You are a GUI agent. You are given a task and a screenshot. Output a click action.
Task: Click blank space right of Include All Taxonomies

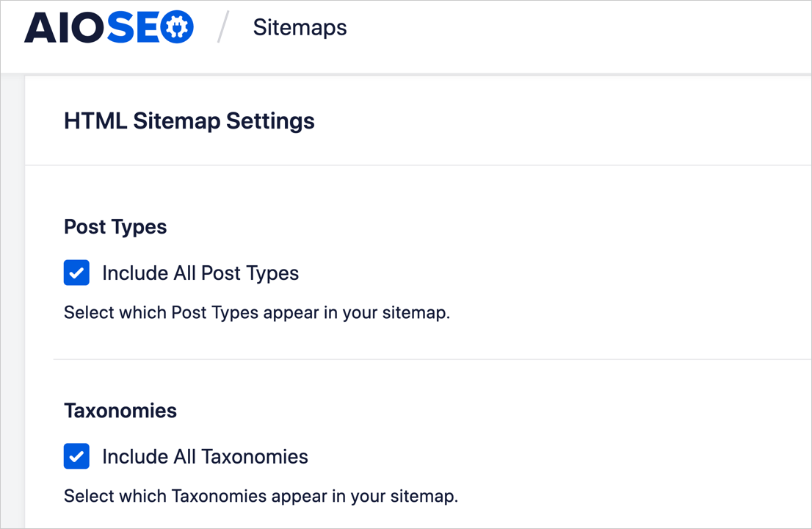[559, 456]
